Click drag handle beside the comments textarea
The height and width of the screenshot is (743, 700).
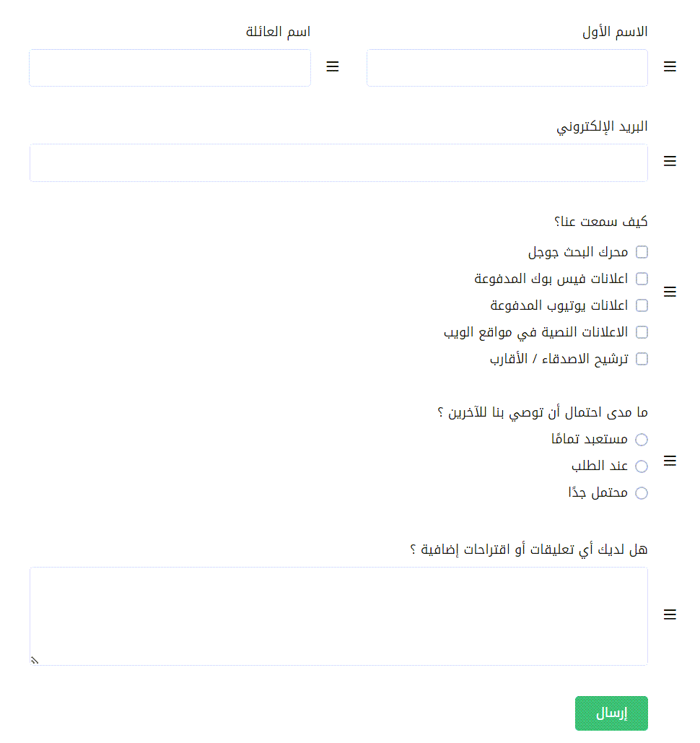[x=670, y=614]
